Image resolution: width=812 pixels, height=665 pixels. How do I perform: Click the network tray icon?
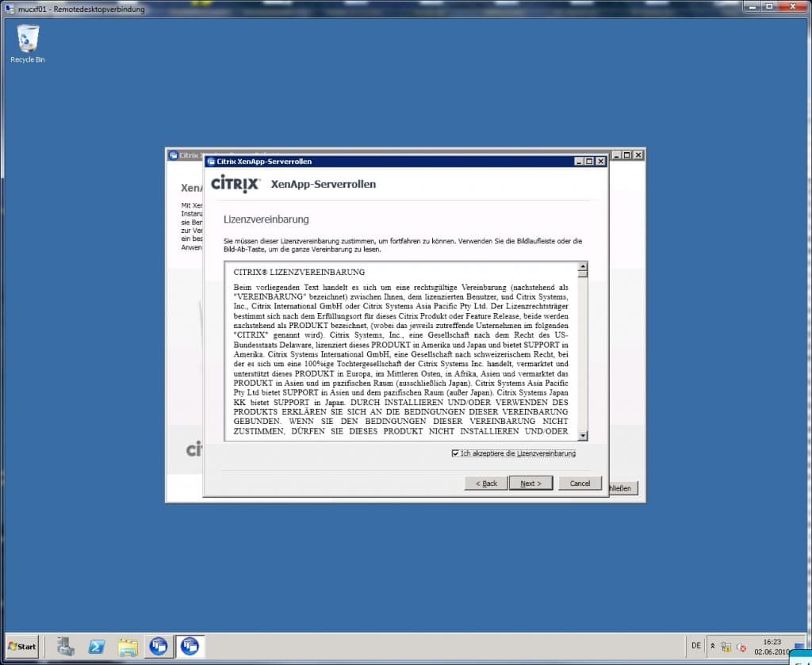[x=726, y=647]
